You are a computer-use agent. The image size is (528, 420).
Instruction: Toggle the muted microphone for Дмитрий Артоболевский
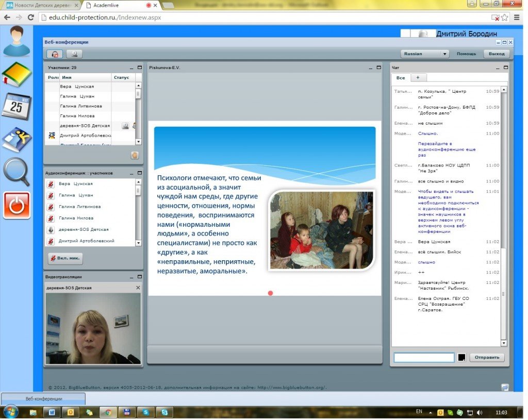click(51, 241)
